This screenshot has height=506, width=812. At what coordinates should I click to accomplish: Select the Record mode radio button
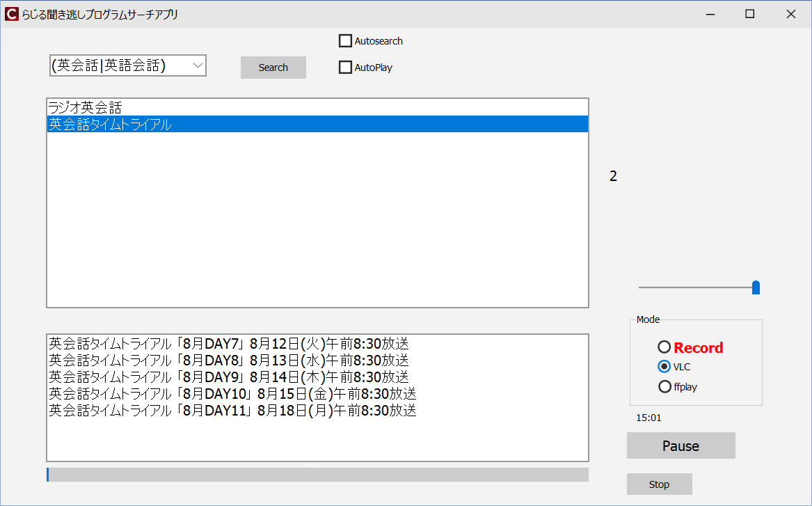click(x=664, y=347)
